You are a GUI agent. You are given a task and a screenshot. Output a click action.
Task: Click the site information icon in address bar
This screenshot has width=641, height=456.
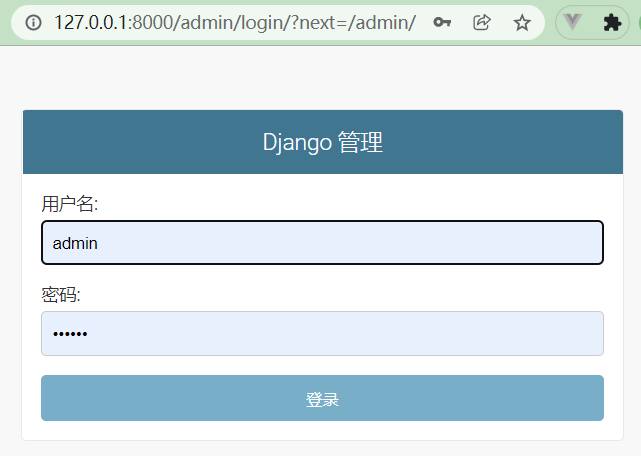[34, 22]
